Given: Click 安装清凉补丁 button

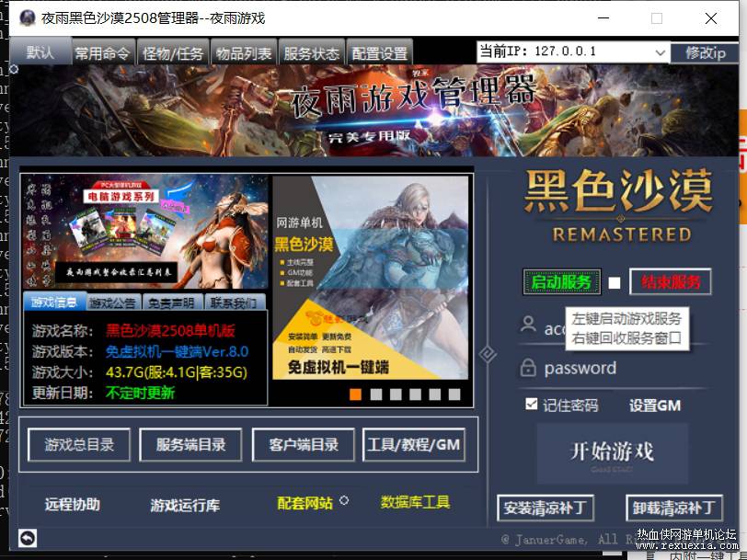Looking at the screenshot, I should tap(546, 509).
